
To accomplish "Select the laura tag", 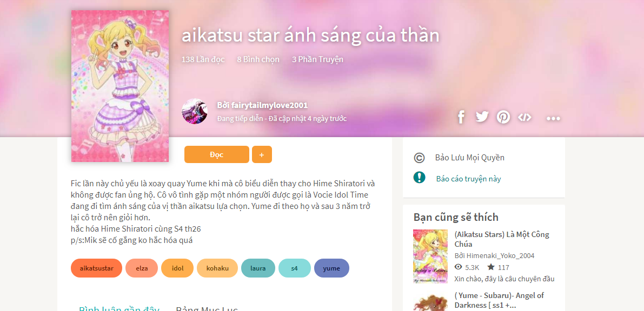I will (258, 268).
